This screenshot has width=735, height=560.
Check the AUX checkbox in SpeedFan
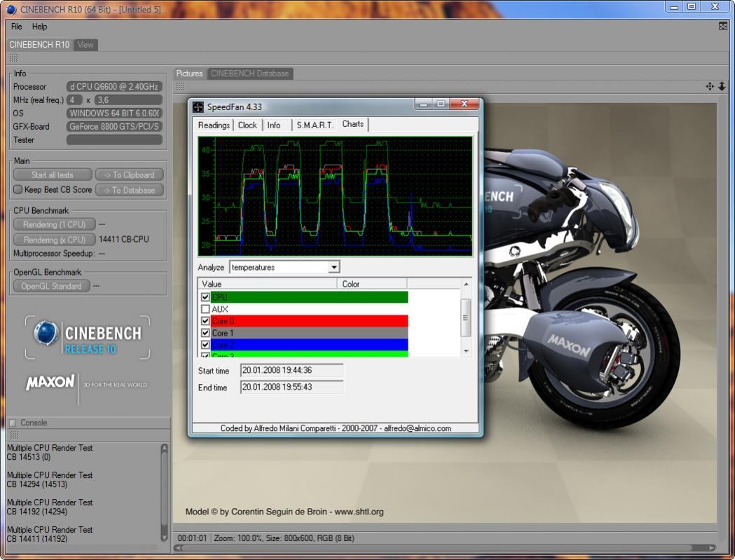point(205,309)
